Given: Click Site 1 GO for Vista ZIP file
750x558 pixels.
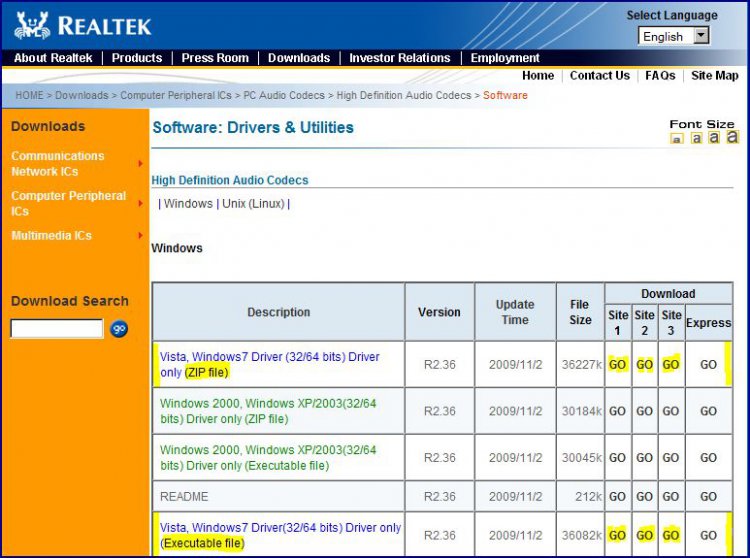Looking at the screenshot, I should pyautogui.click(x=618, y=365).
